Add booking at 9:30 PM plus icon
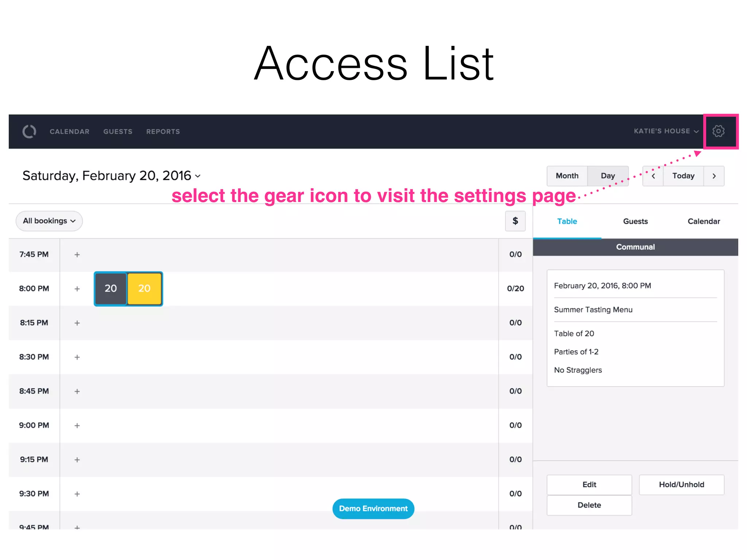 (x=77, y=494)
